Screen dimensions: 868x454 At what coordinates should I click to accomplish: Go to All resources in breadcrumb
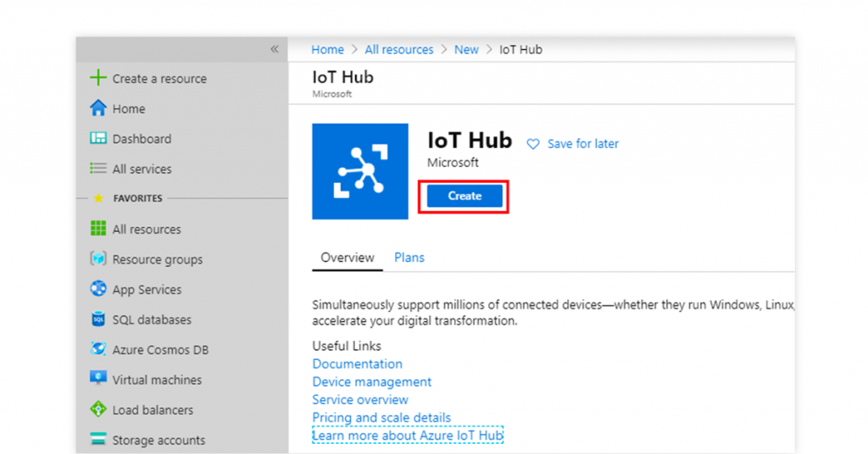(399, 49)
